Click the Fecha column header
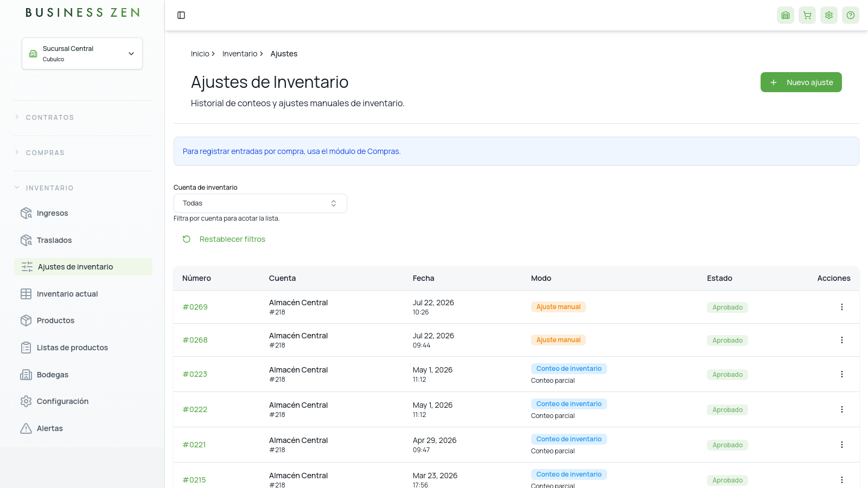Viewport: 868px width, 488px height. click(424, 278)
